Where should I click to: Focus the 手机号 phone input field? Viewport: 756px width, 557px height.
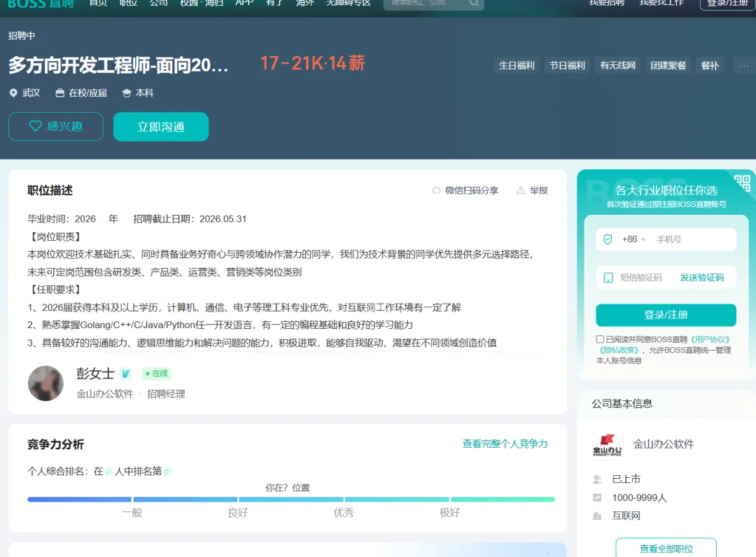[x=694, y=239]
